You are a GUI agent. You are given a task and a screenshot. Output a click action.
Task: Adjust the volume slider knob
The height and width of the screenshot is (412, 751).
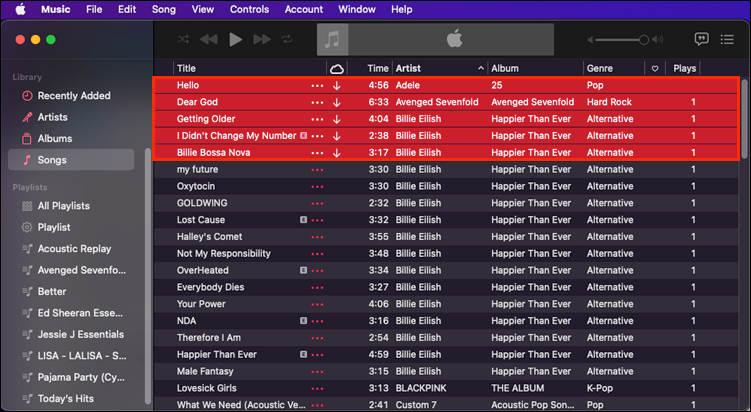click(644, 40)
